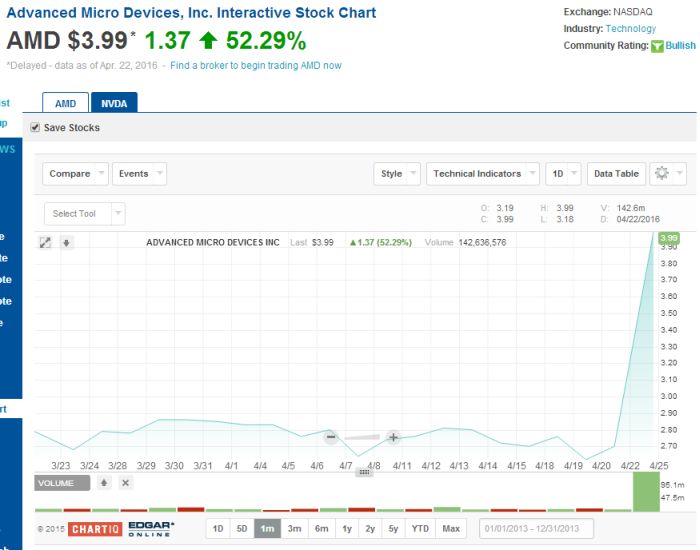
Task: Select the 5D range button
Action: pyautogui.click(x=242, y=529)
